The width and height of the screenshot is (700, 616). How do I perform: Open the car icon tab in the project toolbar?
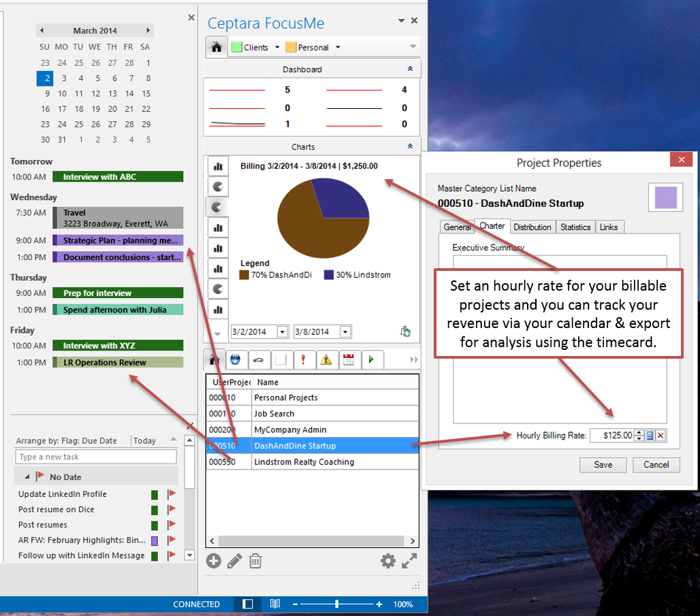coord(258,360)
